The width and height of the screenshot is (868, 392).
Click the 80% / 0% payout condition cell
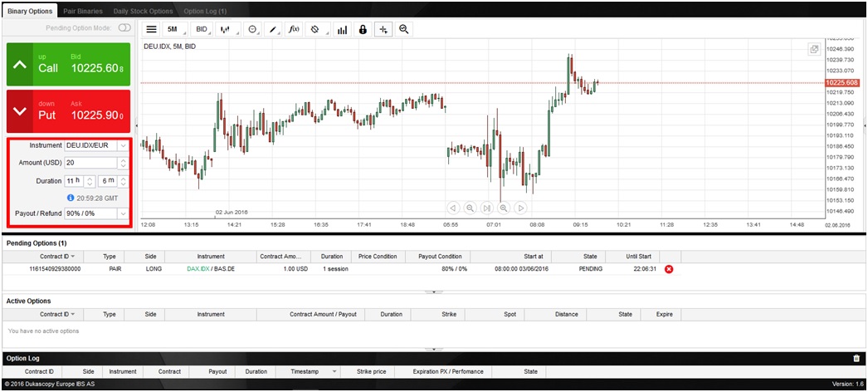(x=454, y=269)
